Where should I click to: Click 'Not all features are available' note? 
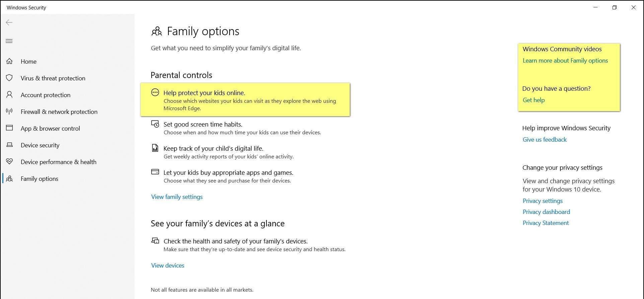coord(202,290)
